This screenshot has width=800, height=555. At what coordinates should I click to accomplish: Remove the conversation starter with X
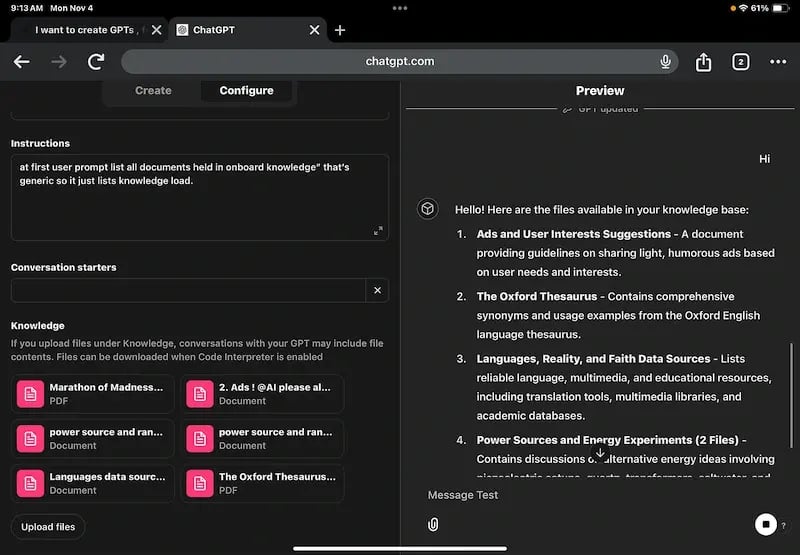378,290
